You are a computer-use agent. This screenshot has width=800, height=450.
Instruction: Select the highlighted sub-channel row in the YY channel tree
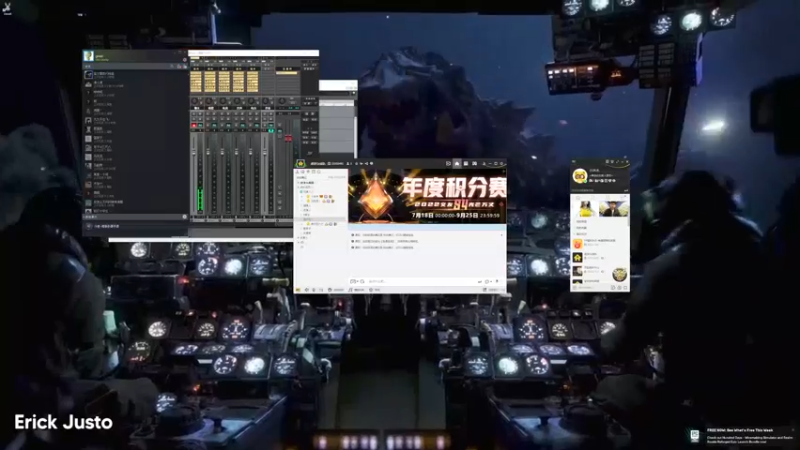pos(321,219)
